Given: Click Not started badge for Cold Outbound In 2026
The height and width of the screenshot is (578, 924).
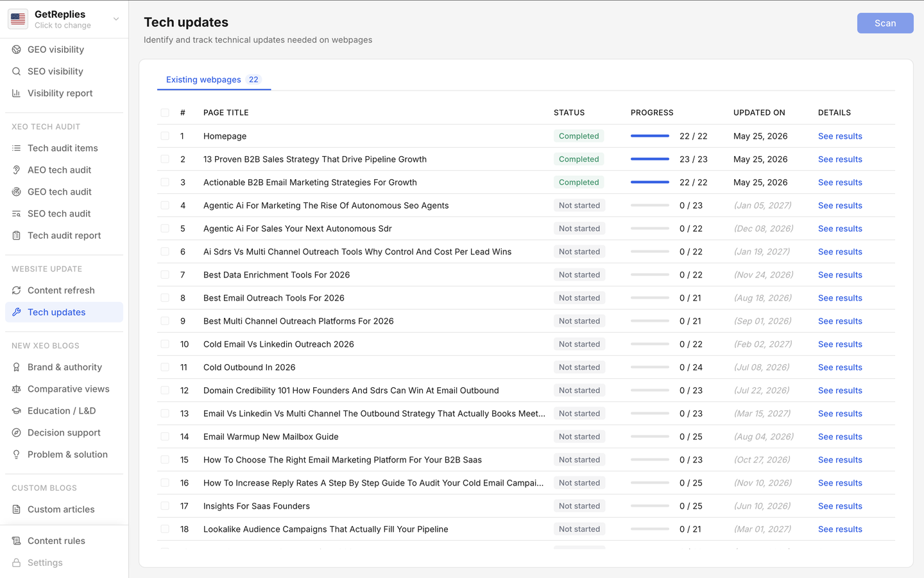Looking at the screenshot, I should 579,367.
